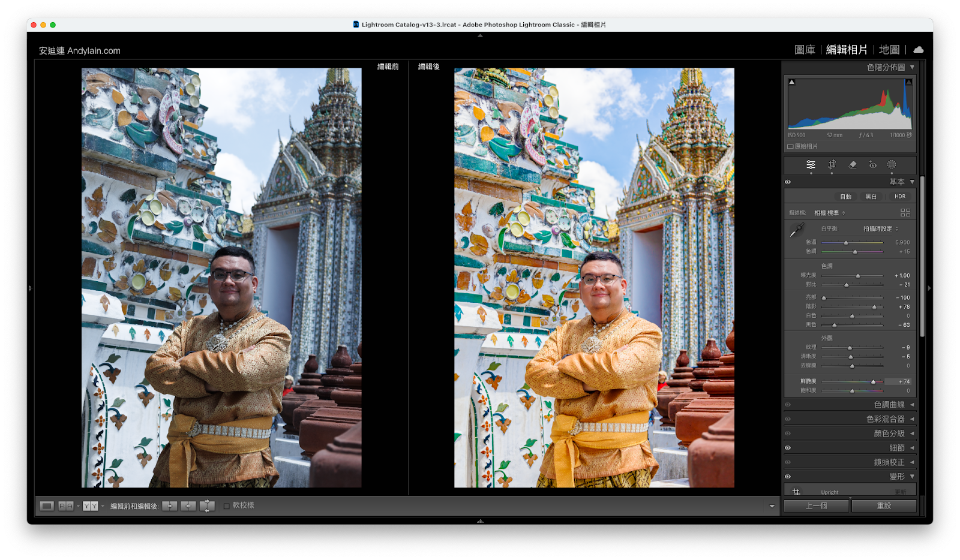Screen dimensions: 960x560
Task: Open the profile browser grid icon
Action: (x=905, y=213)
